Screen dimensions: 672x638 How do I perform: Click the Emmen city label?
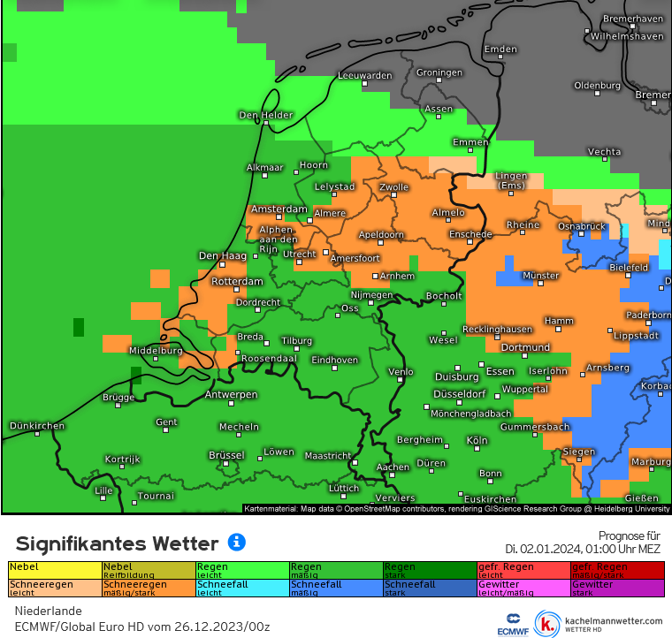tap(470, 142)
